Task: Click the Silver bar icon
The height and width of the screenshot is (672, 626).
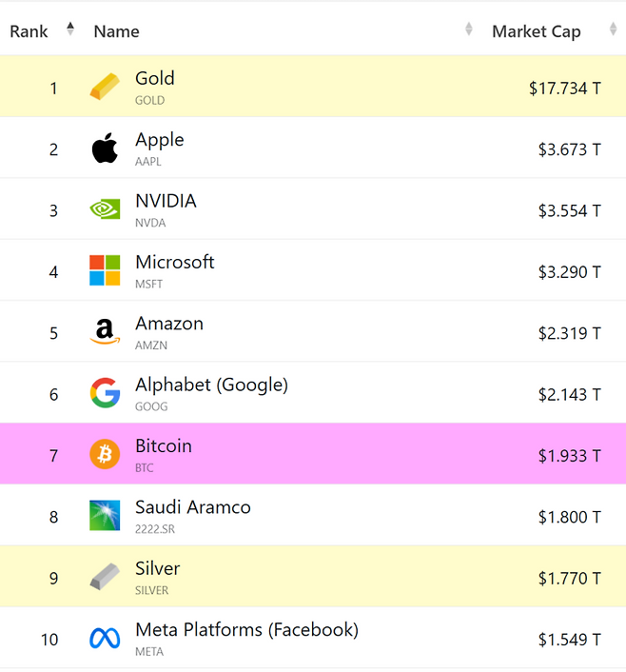Action: tap(105, 578)
